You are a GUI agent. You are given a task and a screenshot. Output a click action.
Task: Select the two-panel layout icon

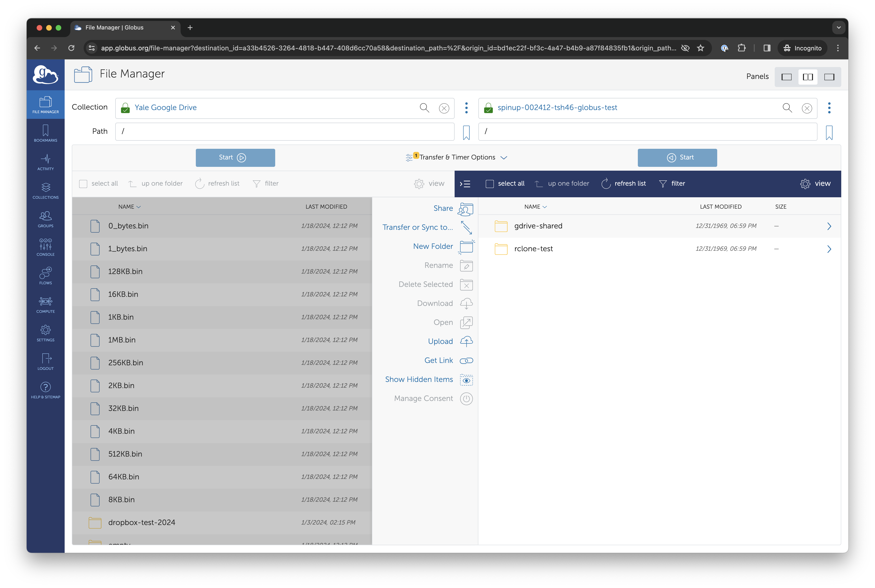coord(808,77)
